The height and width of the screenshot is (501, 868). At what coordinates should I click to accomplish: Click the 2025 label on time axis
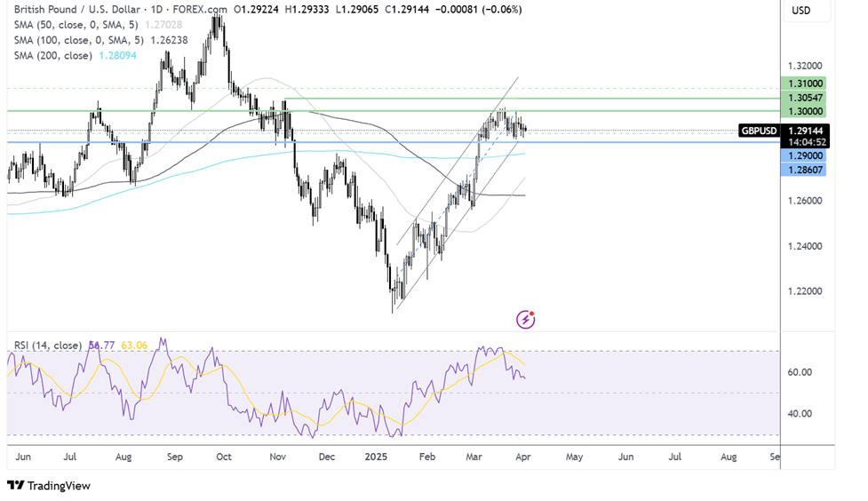376,457
